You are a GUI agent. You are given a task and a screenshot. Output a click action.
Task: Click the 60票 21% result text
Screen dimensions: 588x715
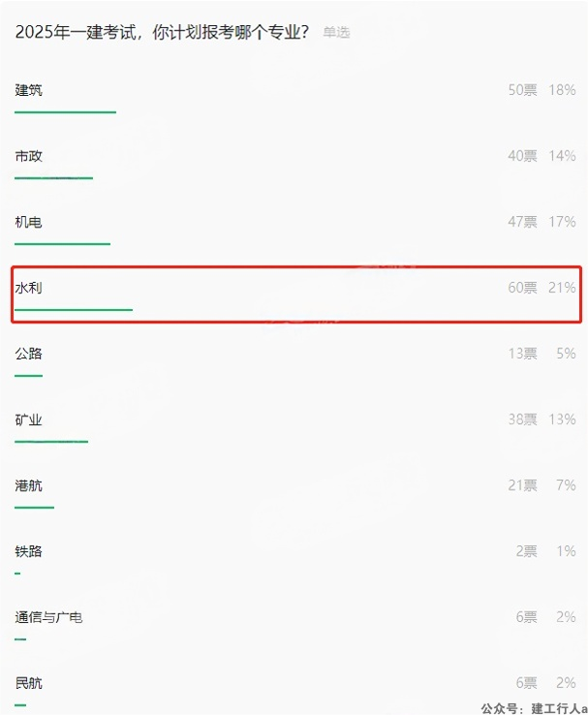click(542, 288)
